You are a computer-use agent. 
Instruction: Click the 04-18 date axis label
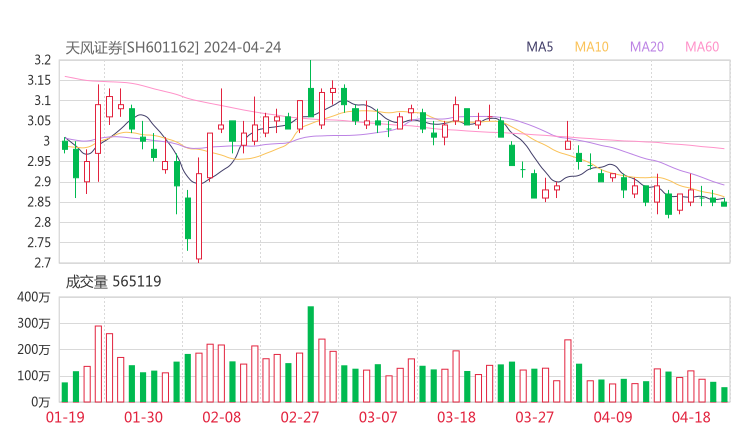point(691,417)
